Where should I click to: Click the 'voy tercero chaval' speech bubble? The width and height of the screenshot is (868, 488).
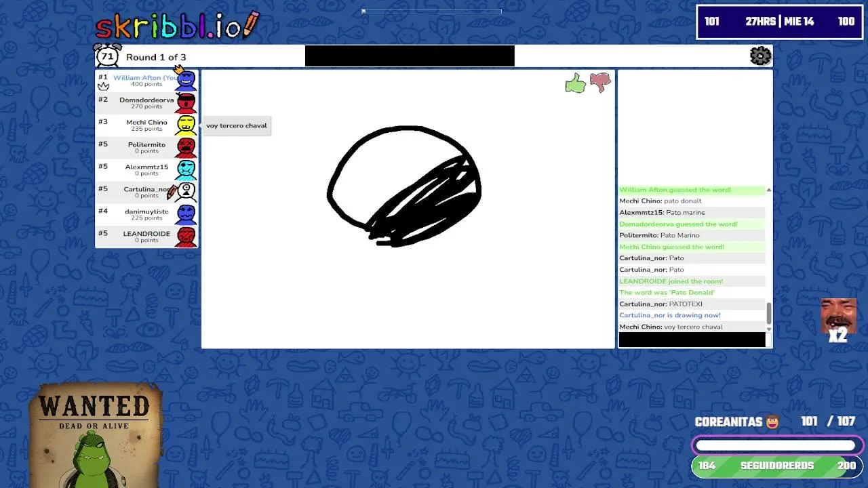[x=237, y=125]
